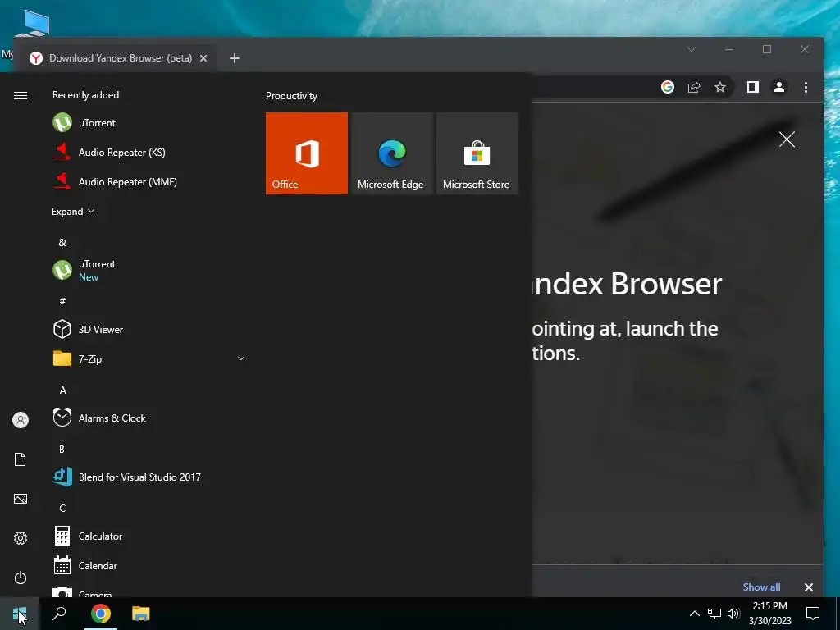Close the Yandex Browser tab
The height and width of the screenshot is (630, 840).
(x=203, y=58)
